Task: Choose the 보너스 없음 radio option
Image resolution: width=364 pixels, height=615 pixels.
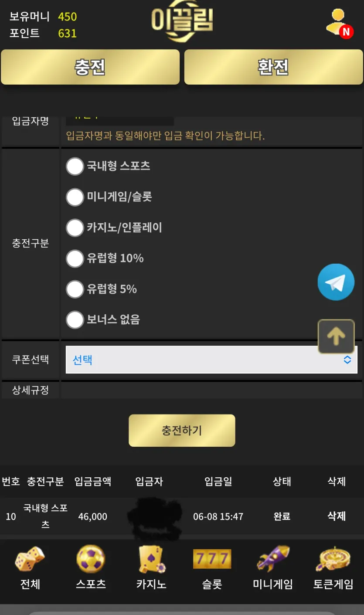Action: point(75,320)
